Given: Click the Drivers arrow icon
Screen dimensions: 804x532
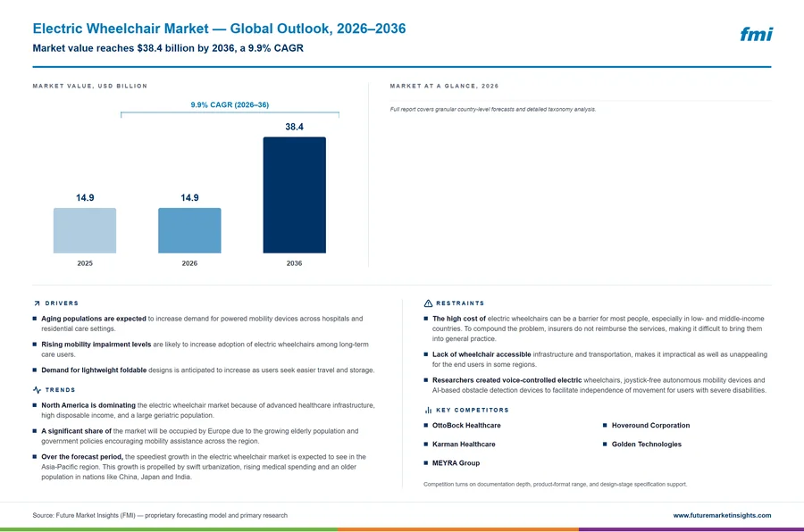Looking at the screenshot, I should click(x=37, y=303).
